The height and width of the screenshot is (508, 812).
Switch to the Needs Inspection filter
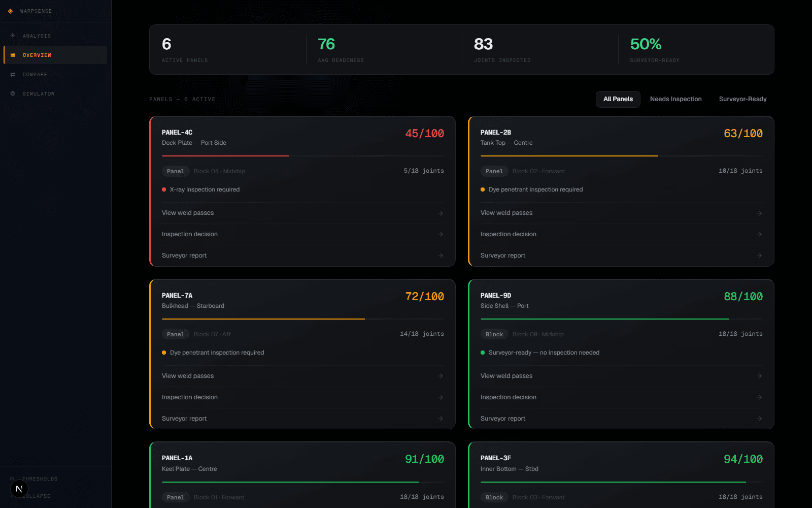click(x=675, y=99)
